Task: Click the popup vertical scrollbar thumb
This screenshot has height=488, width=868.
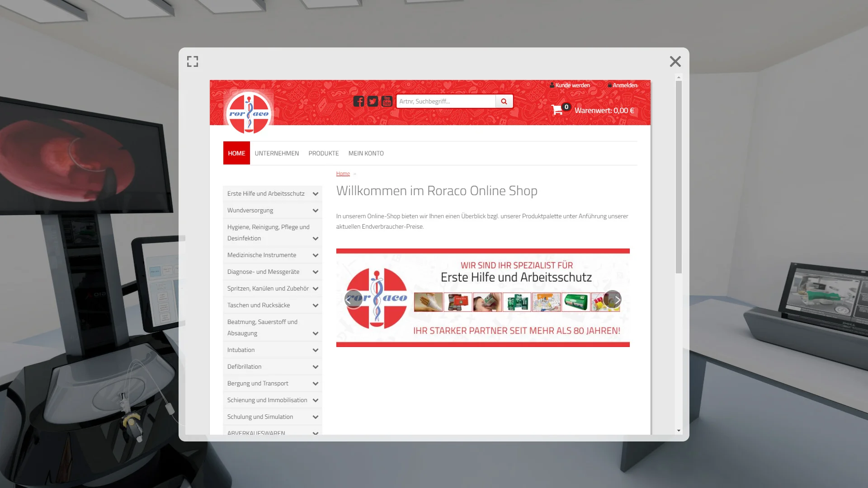Action: (679, 177)
